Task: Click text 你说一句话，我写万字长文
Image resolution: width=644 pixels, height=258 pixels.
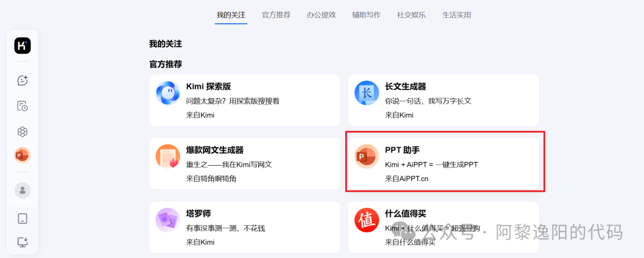Action: click(428, 101)
